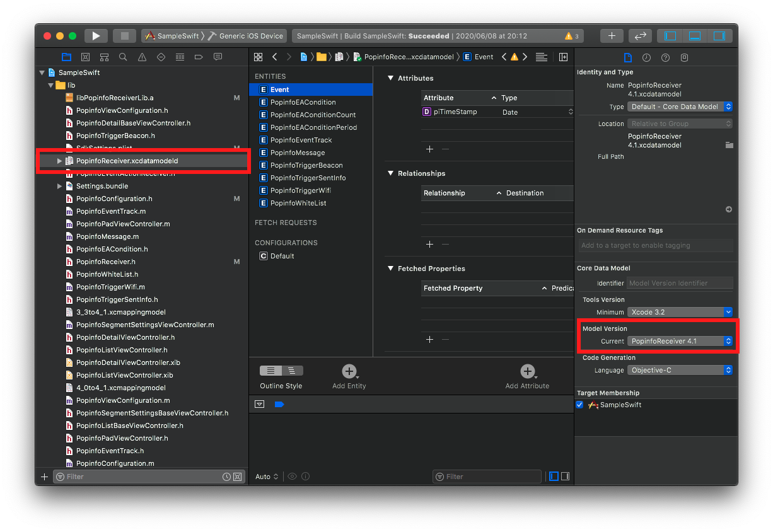
Task: Show the Find navigator search icon
Action: coord(123,57)
